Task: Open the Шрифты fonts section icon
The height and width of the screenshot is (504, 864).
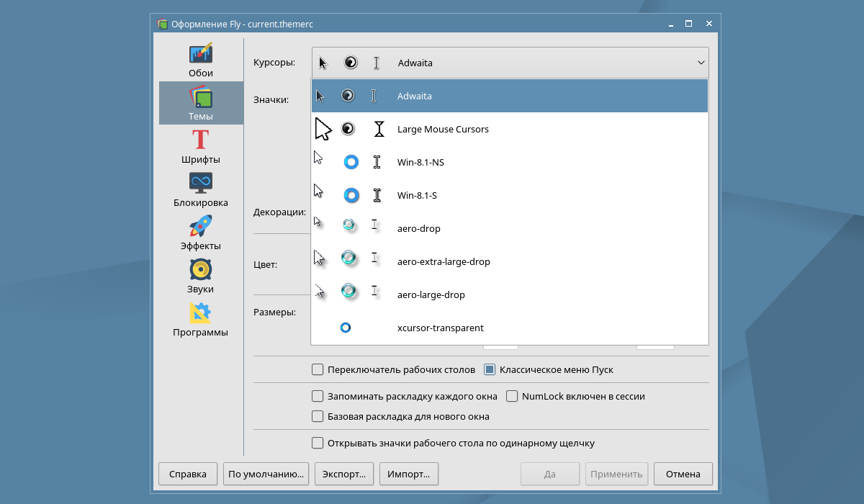Action: pyautogui.click(x=201, y=140)
